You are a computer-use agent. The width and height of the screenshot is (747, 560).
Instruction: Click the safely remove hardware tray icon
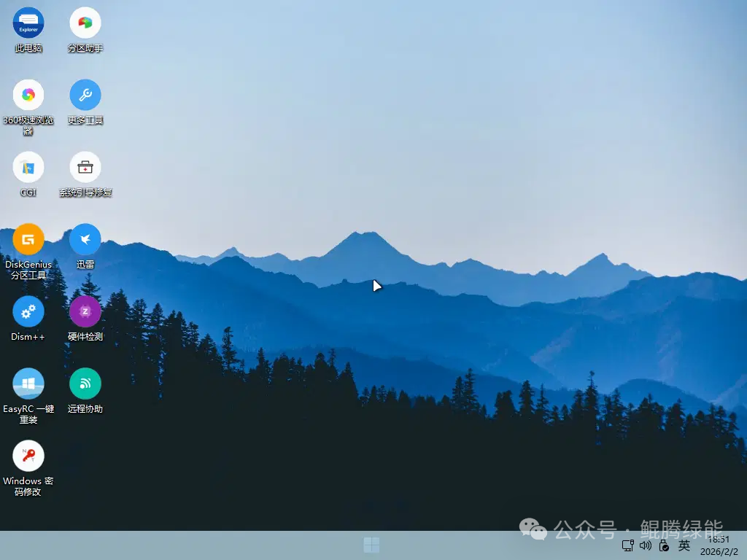point(663,545)
